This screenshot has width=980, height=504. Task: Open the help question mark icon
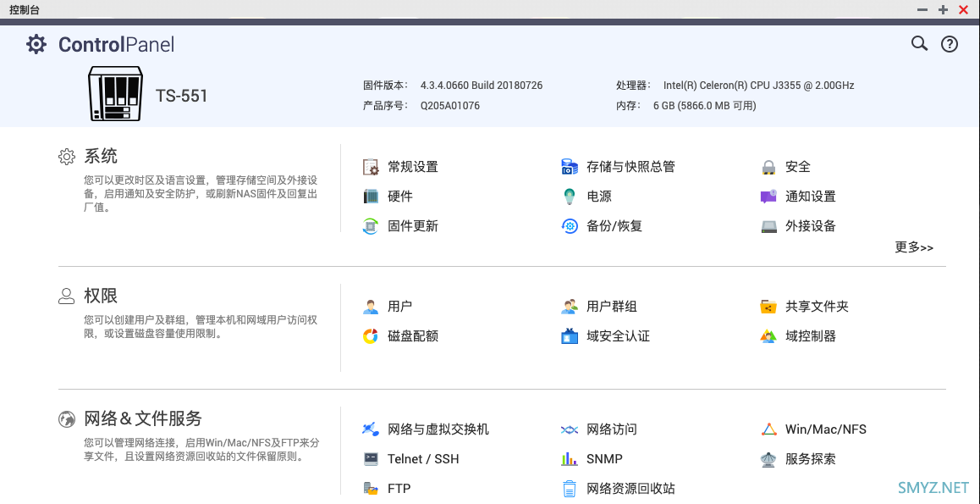tap(950, 44)
